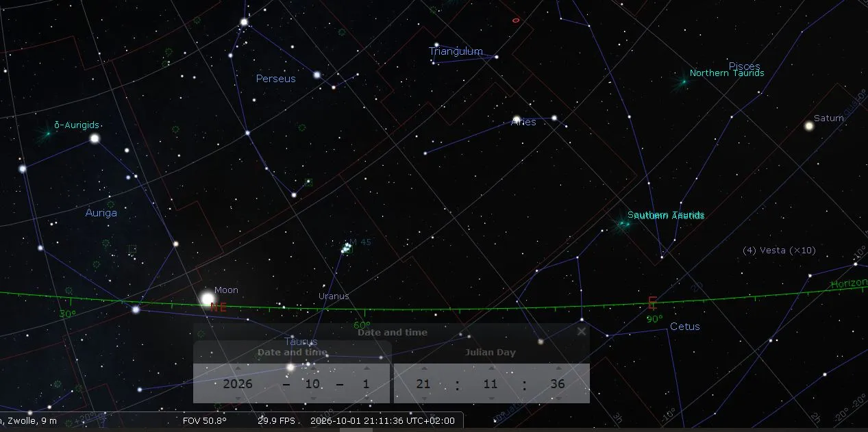Decrease the year with its down arrow
The image size is (868, 432).
pos(238,397)
